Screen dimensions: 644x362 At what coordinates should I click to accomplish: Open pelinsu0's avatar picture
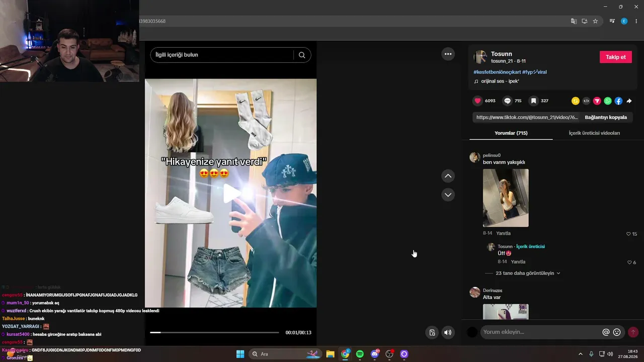point(474,157)
